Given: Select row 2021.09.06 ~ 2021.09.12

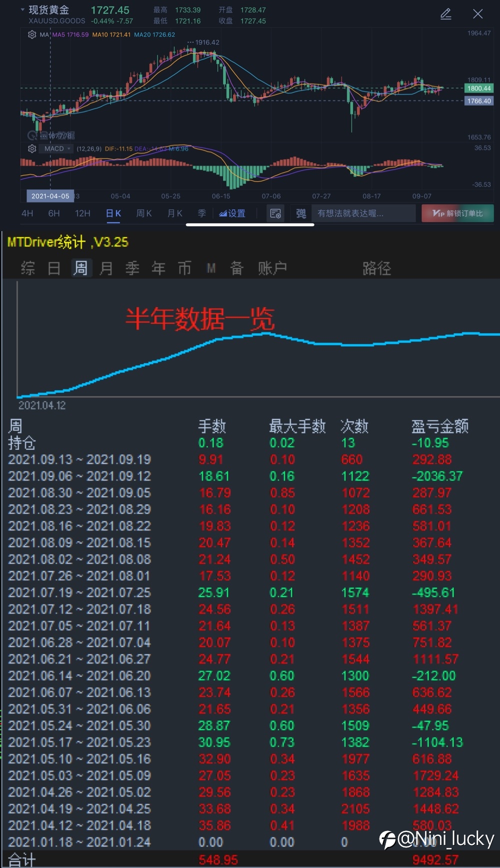Looking at the screenshot, I should (250, 476).
